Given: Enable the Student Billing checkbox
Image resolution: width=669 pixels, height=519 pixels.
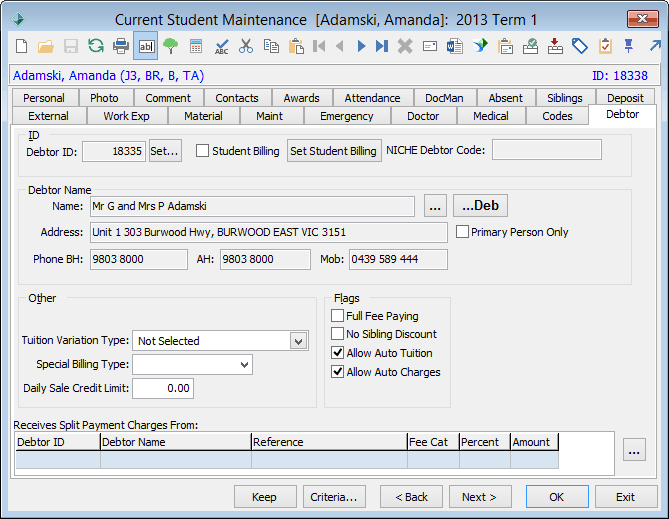Looking at the screenshot, I should pos(202,151).
